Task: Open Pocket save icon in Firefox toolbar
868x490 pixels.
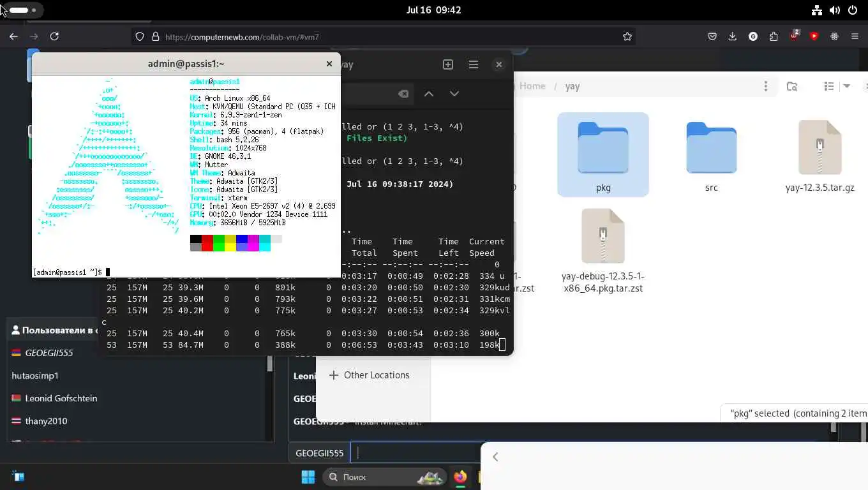Action: coord(712,36)
